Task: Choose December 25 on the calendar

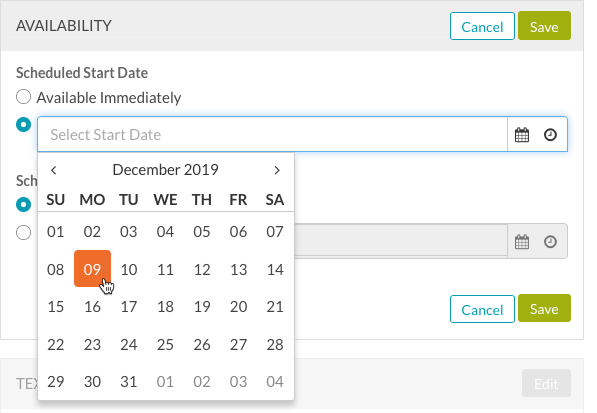Action: point(165,344)
